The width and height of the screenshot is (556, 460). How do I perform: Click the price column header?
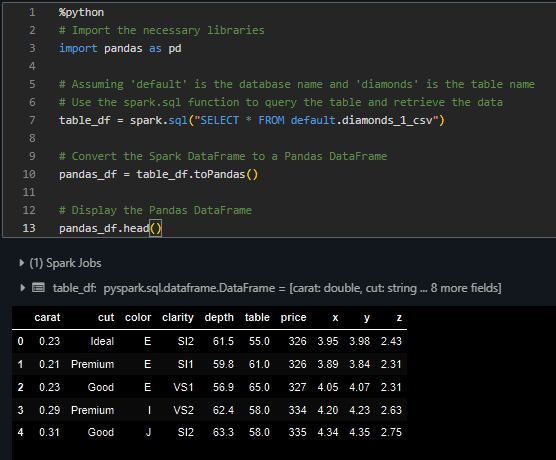click(293, 317)
